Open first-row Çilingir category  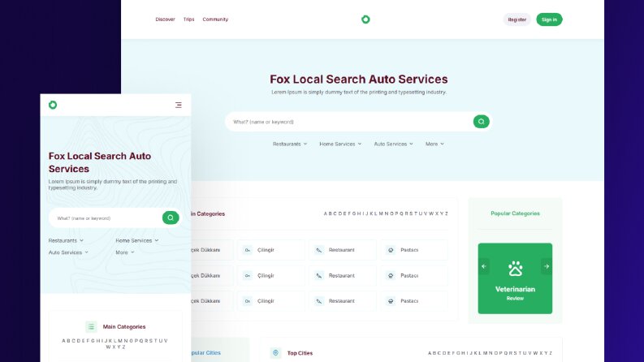(x=271, y=250)
